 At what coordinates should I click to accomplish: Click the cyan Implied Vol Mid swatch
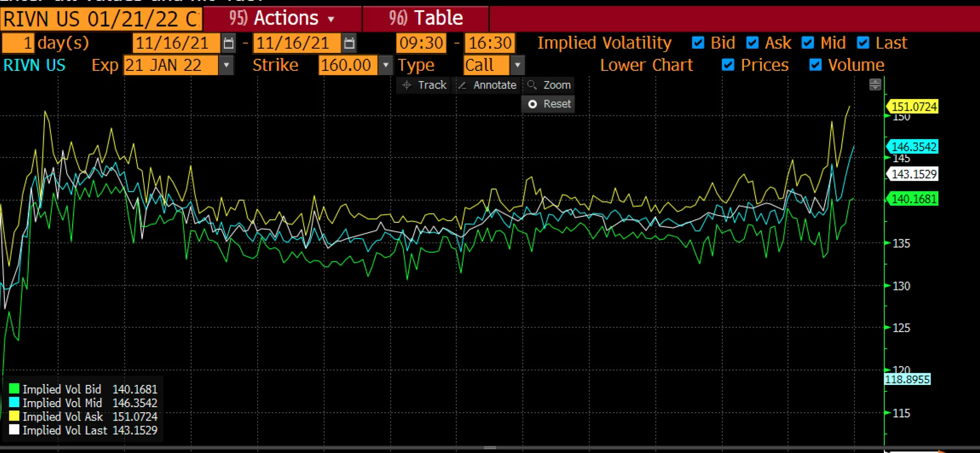tap(14, 403)
